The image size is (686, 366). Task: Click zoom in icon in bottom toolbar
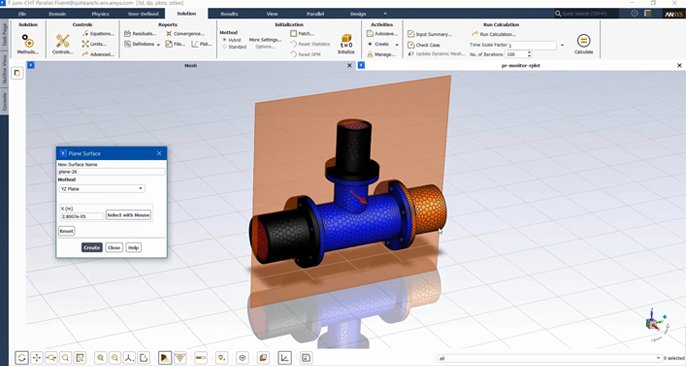[100, 358]
